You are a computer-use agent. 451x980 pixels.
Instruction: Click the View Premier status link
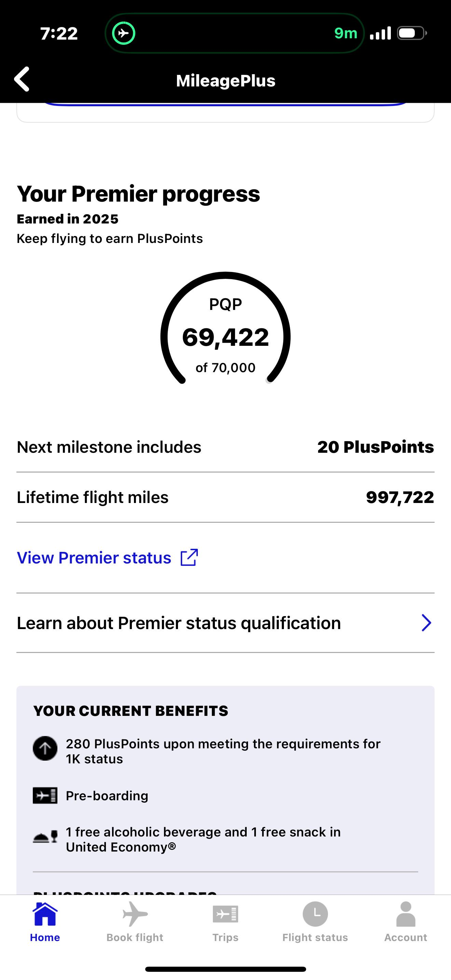[x=94, y=558]
